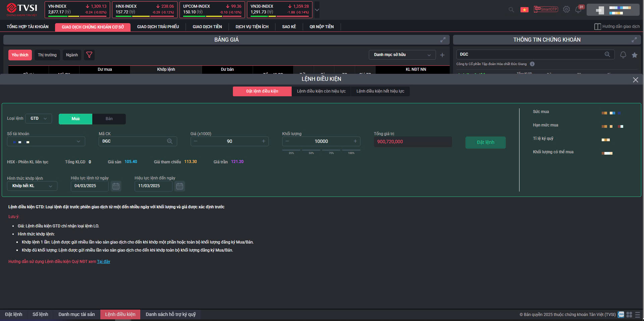The height and width of the screenshot is (321, 644).
Task: Select the Mua side toggle
Action: (x=76, y=119)
